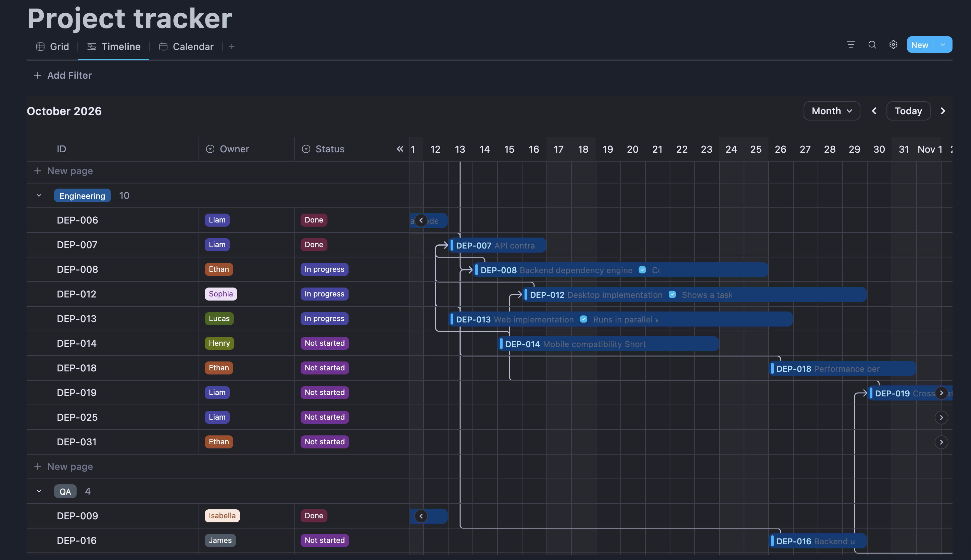971x560 pixels.
Task: Collapse the Engineering group
Action: pyautogui.click(x=39, y=195)
